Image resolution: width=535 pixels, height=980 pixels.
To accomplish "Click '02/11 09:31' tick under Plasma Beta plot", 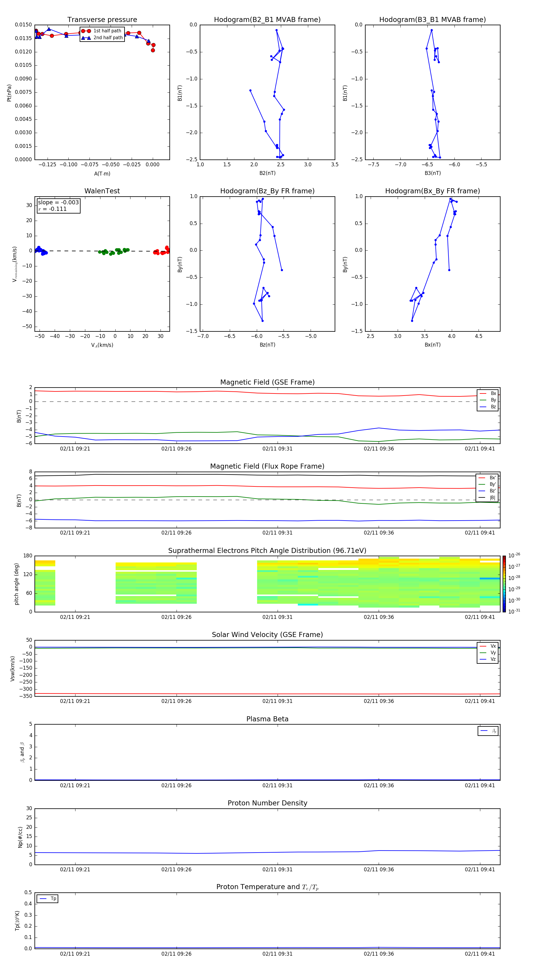I will [277, 785].
